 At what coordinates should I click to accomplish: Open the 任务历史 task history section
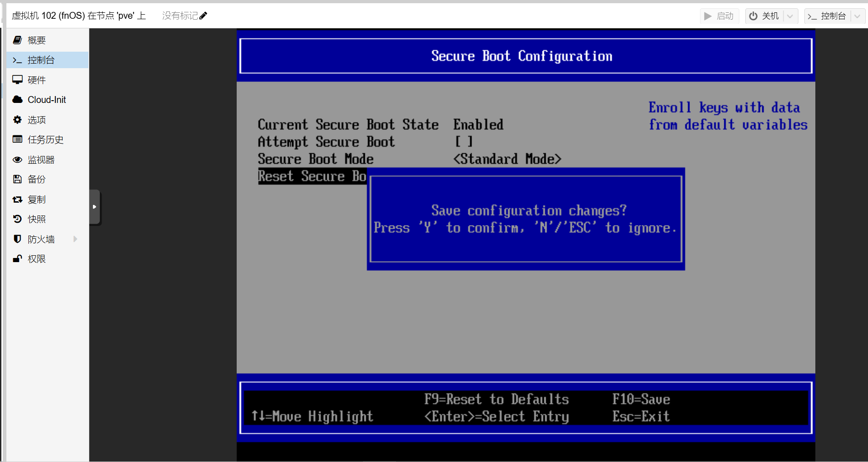[48, 140]
